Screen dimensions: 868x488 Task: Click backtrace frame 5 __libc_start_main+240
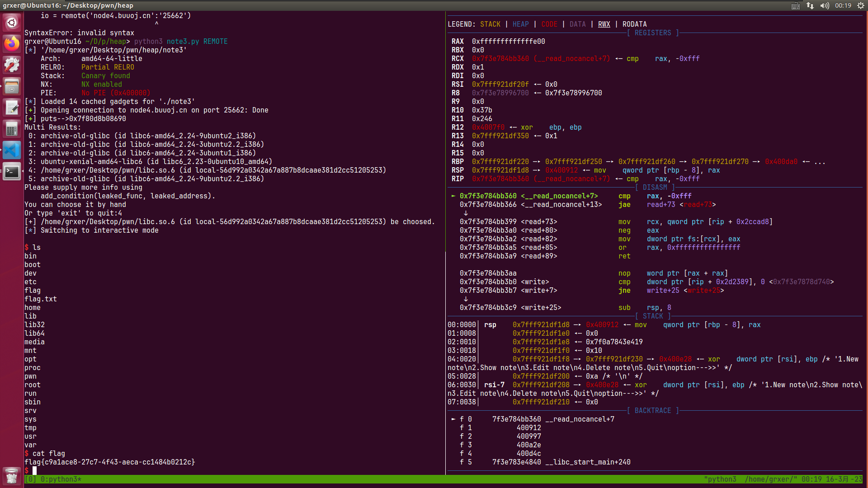pos(545,462)
